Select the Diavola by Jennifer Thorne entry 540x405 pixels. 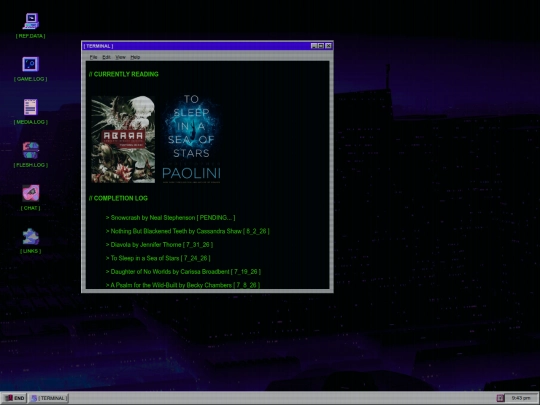(x=159, y=245)
